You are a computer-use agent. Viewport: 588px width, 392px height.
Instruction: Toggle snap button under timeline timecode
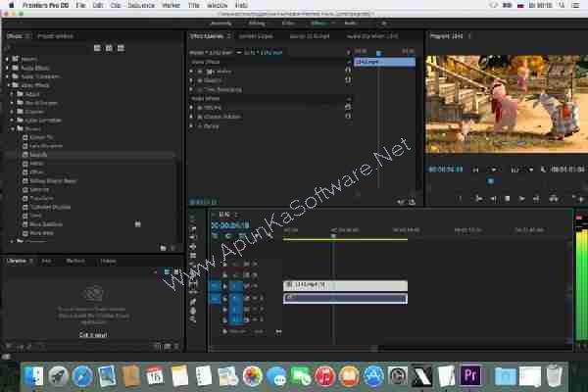[x=227, y=235]
